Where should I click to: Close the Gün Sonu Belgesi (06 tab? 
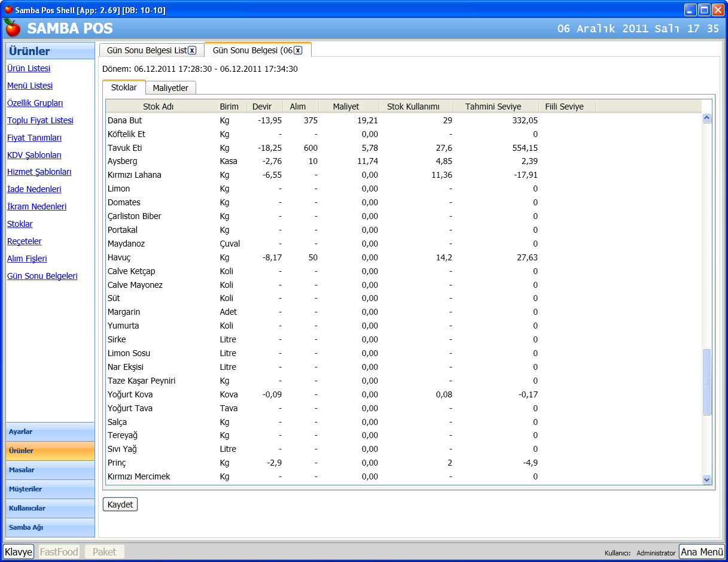point(298,51)
